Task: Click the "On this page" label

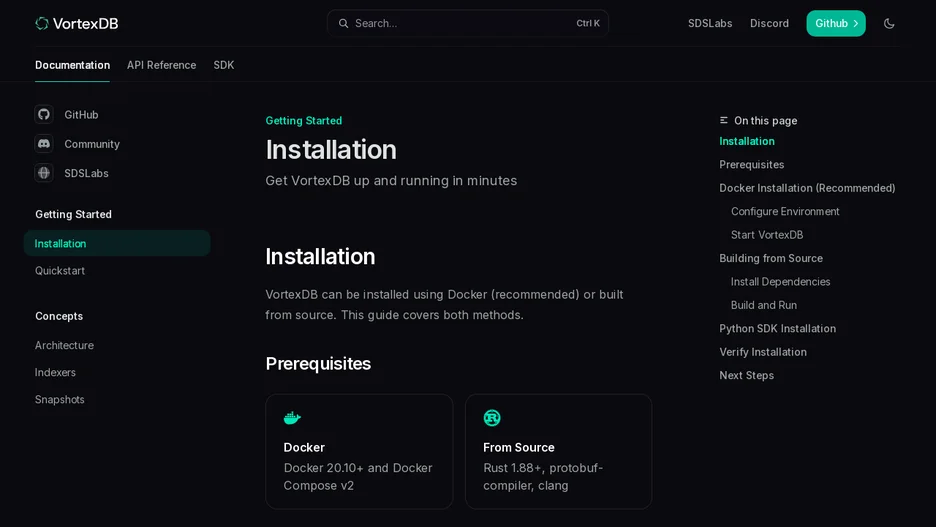Action: [765, 121]
